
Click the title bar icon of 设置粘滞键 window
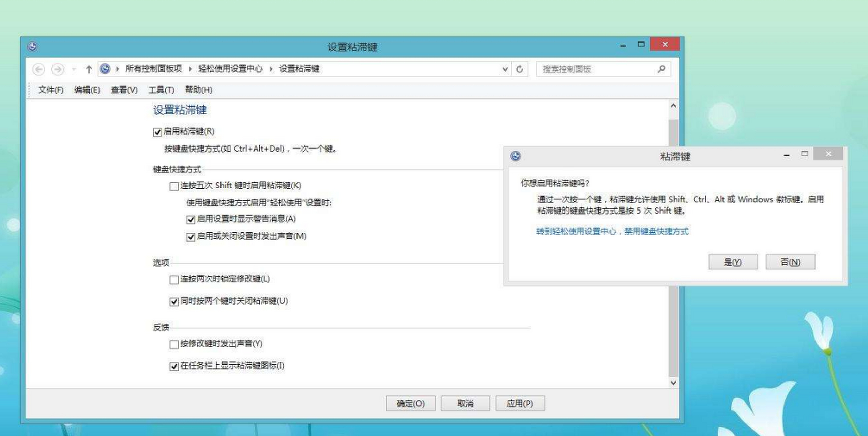[x=32, y=46]
